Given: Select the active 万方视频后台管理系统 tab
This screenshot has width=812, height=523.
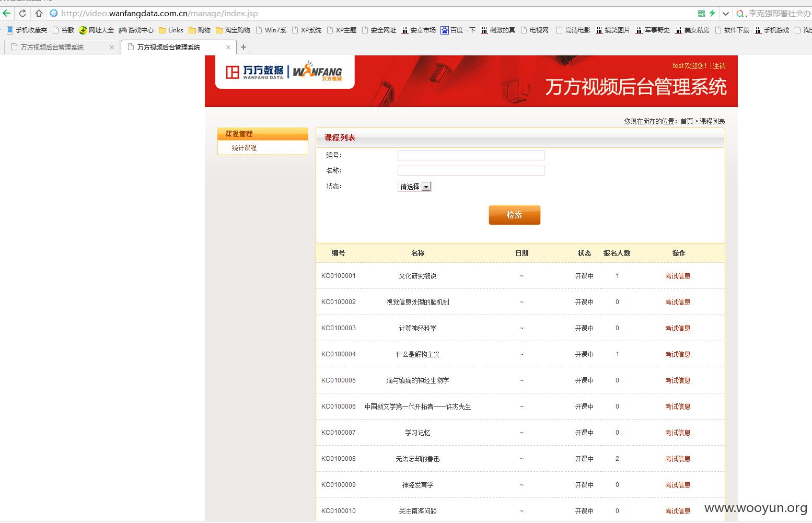Looking at the screenshot, I should tap(178, 47).
